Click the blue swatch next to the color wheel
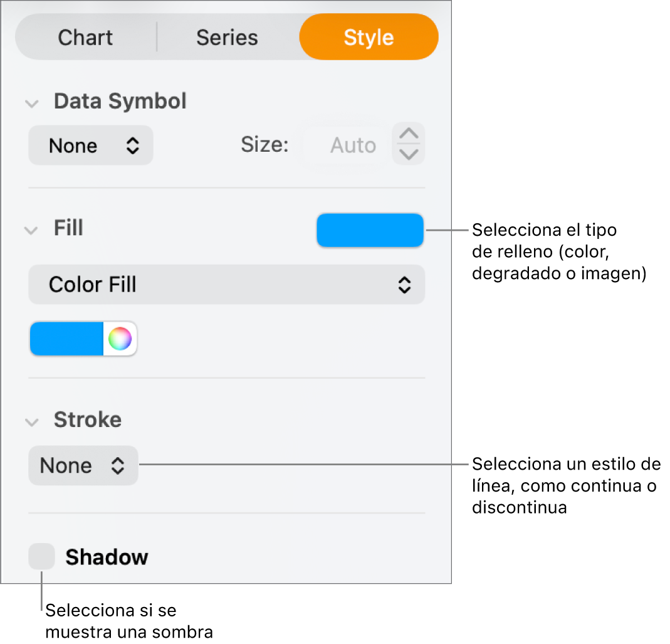The image size is (670, 644). [66, 339]
